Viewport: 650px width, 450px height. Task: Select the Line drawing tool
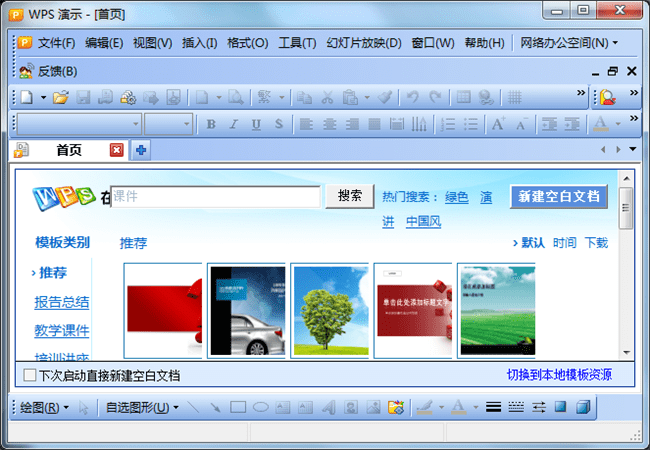pos(193,407)
